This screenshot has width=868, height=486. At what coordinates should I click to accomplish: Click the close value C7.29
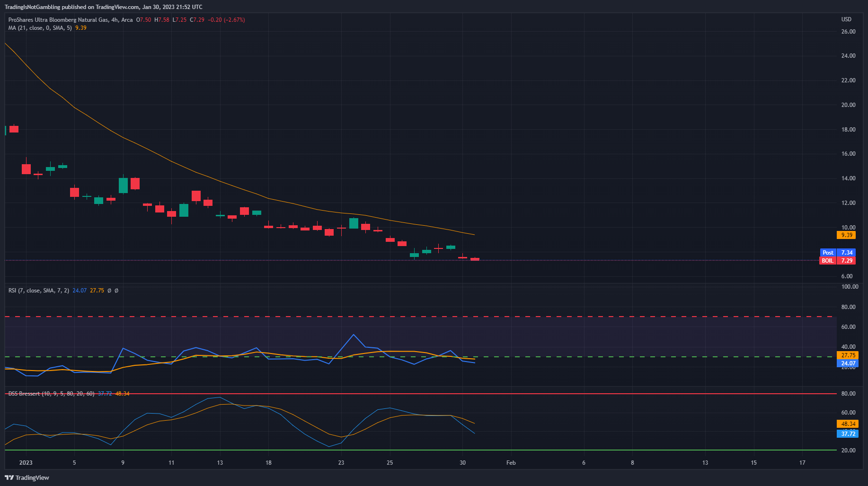click(x=197, y=20)
